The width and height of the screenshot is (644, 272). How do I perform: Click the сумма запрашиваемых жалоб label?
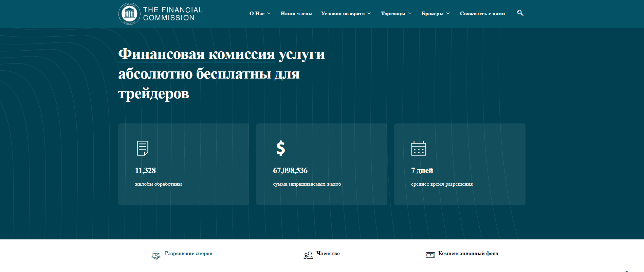pyautogui.click(x=307, y=184)
